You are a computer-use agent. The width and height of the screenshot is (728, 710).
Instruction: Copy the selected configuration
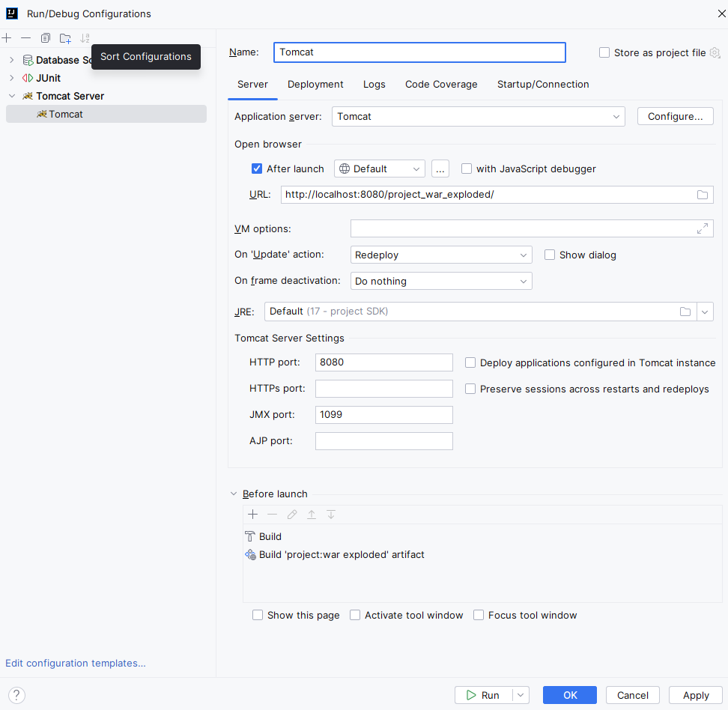pyautogui.click(x=46, y=38)
